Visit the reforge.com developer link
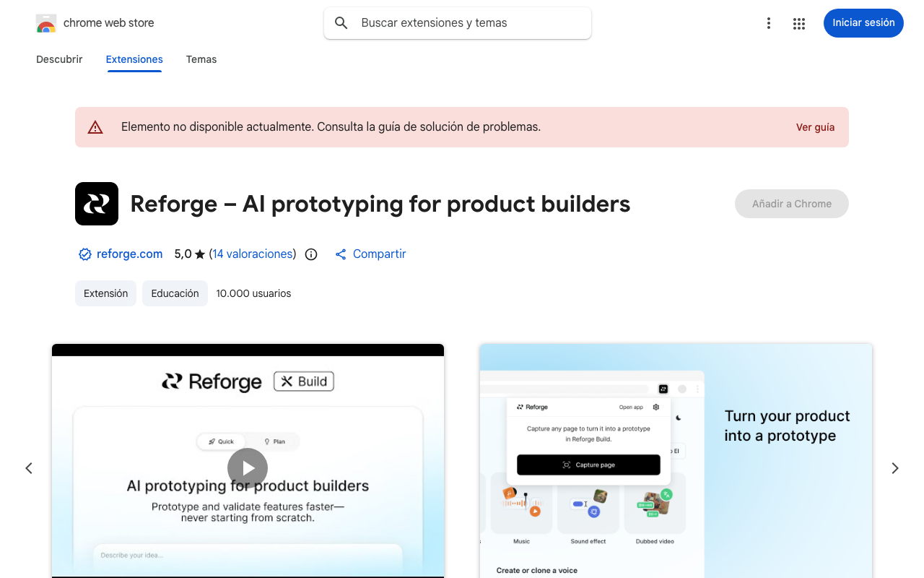Viewport: 924px width, 578px height. [x=129, y=254]
